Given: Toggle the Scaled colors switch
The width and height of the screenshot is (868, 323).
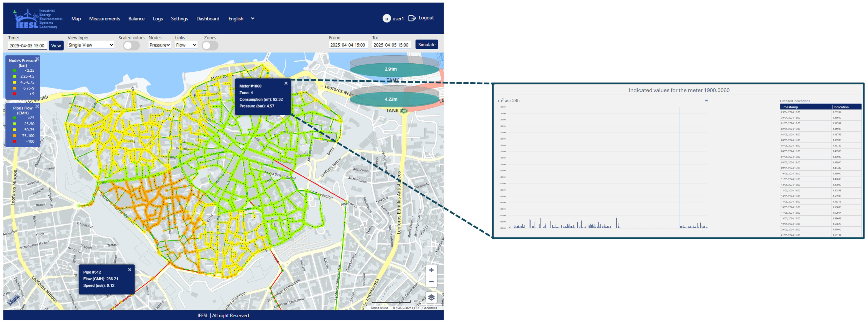Looking at the screenshot, I should point(131,46).
